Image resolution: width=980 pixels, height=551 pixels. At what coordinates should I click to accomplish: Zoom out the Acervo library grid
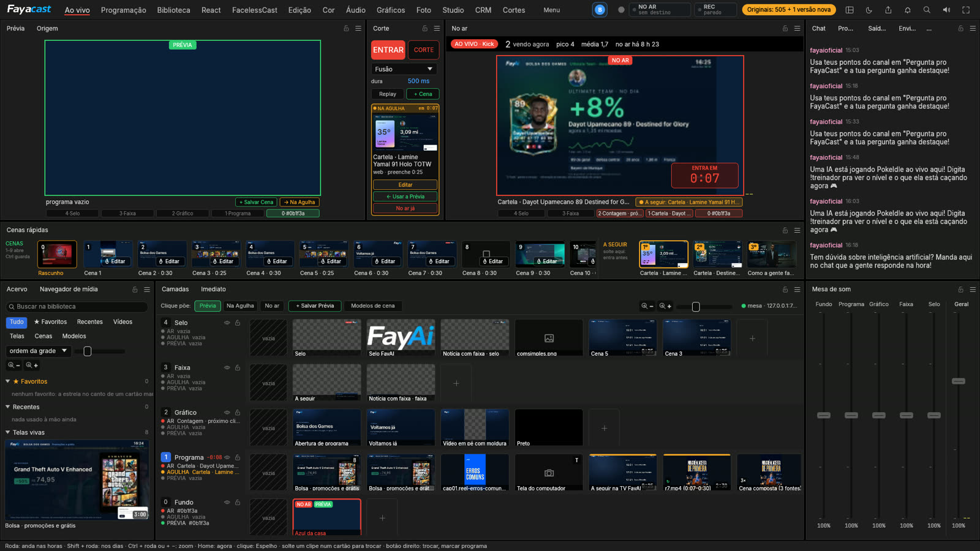point(14,365)
